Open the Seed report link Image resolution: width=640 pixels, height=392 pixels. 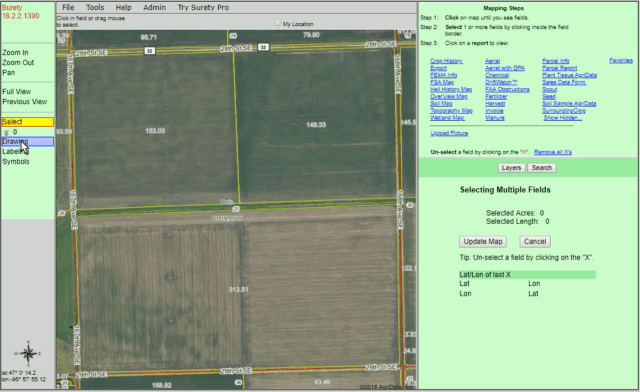point(549,96)
